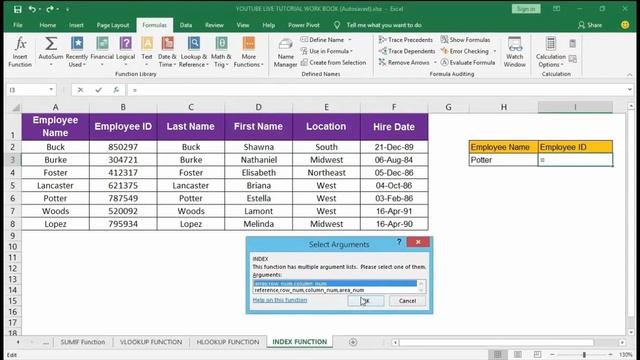Open Recently Used functions list
640x360 pixels.
point(77,52)
